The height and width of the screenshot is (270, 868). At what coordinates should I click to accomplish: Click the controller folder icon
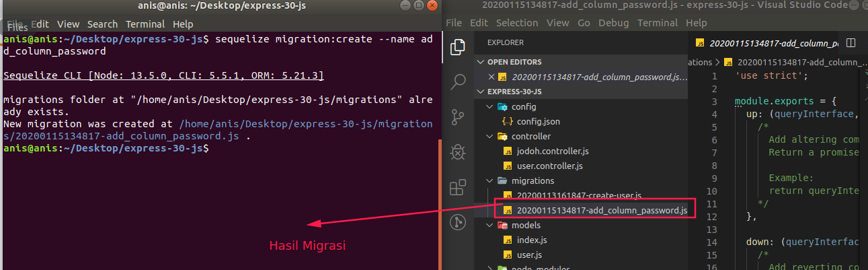pos(502,136)
